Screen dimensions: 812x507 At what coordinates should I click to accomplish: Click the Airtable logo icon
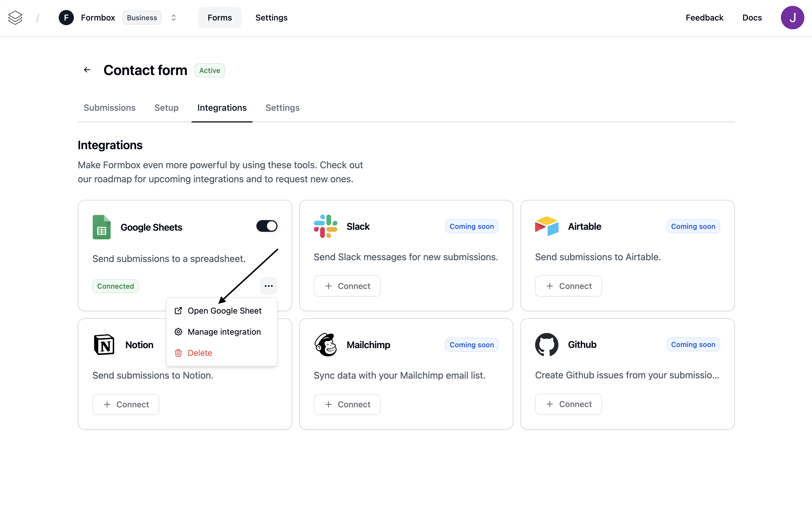(x=546, y=226)
